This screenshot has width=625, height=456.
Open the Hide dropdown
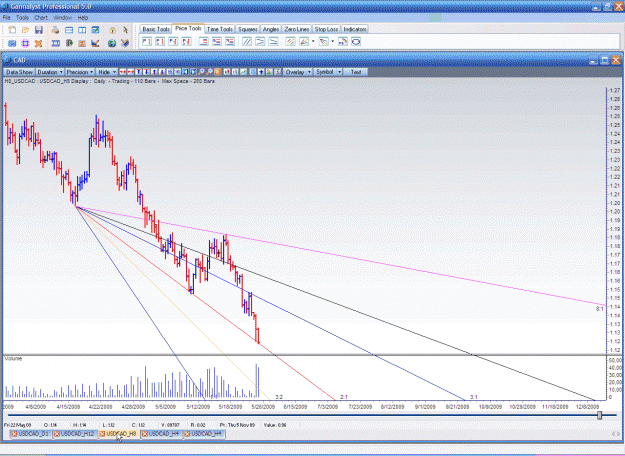[x=107, y=72]
